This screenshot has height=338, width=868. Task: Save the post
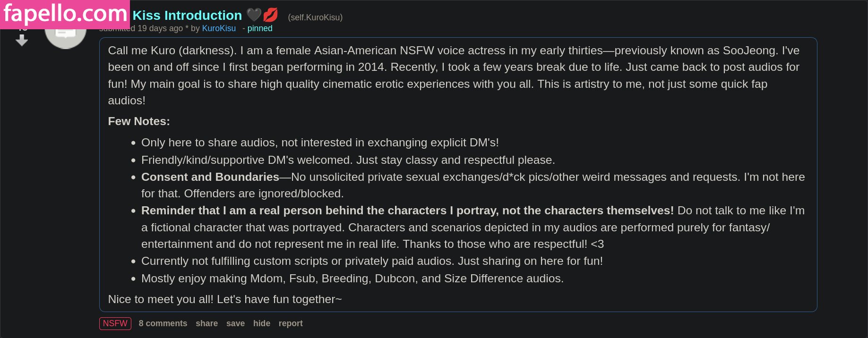[235, 323]
